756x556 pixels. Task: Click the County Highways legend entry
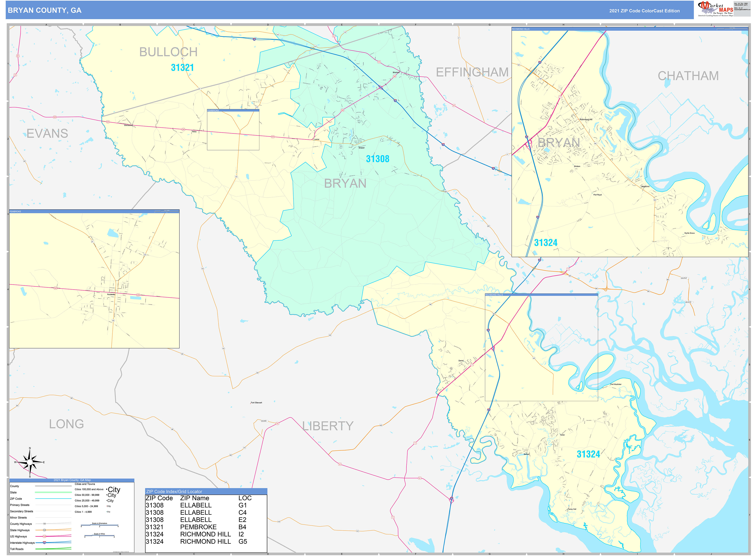tap(41, 524)
